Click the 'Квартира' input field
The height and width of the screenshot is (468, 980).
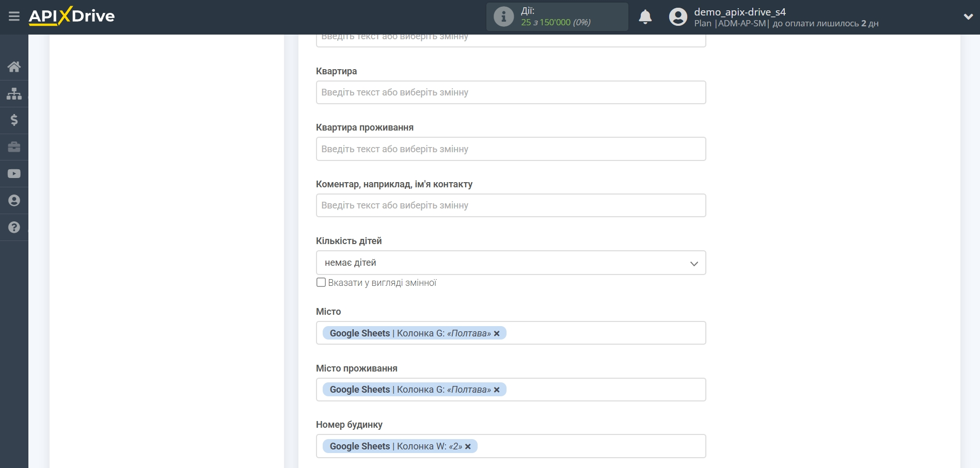(510, 92)
